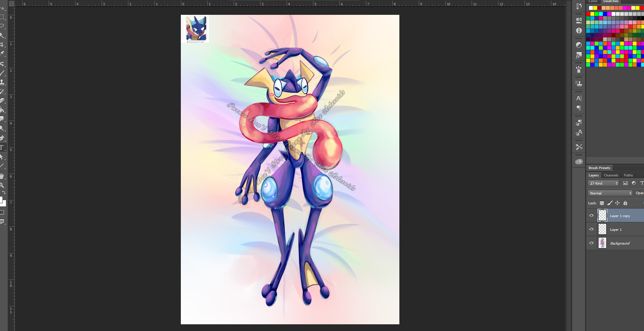Open the Brush panel icon
The height and width of the screenshot is (331, 644).
[x=579, y=70]
